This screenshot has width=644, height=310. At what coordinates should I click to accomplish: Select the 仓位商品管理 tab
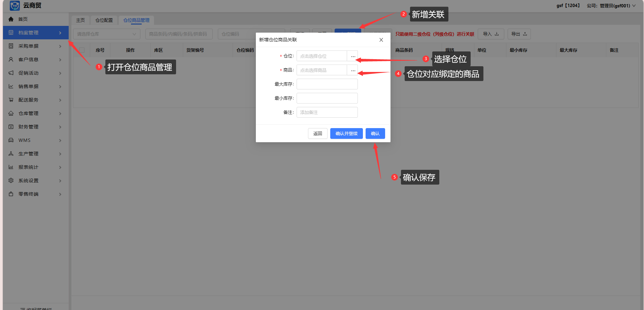pyautogui.click(x=136, y=20)
